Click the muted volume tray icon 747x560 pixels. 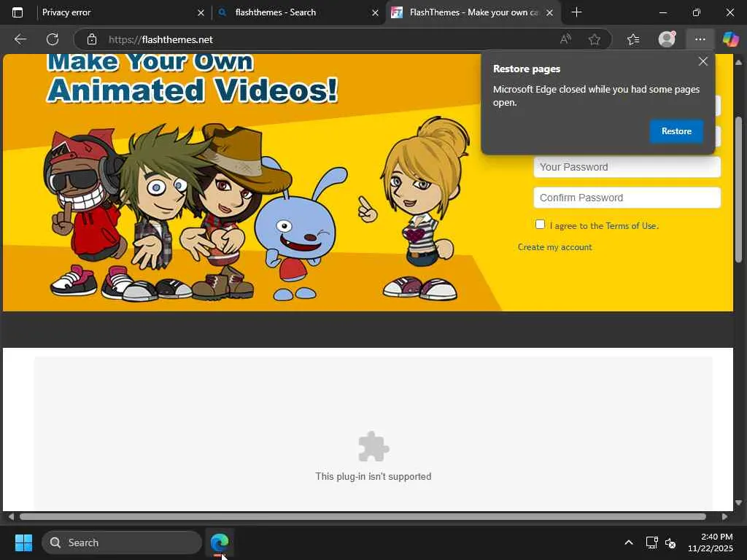point(670,542)
